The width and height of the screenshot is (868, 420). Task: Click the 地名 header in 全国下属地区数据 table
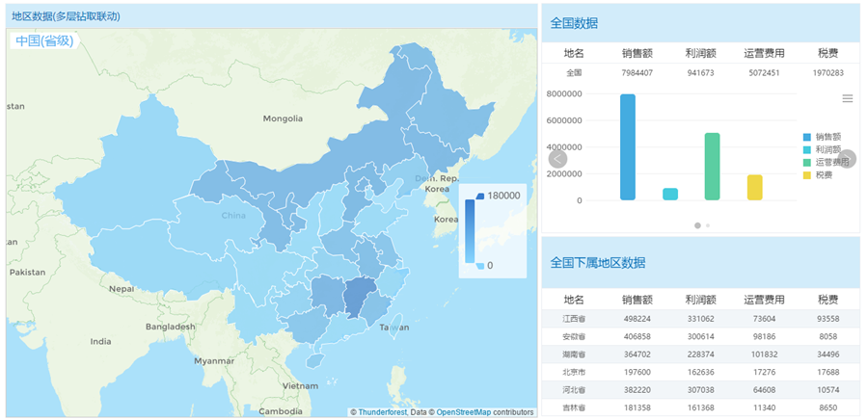574,301
